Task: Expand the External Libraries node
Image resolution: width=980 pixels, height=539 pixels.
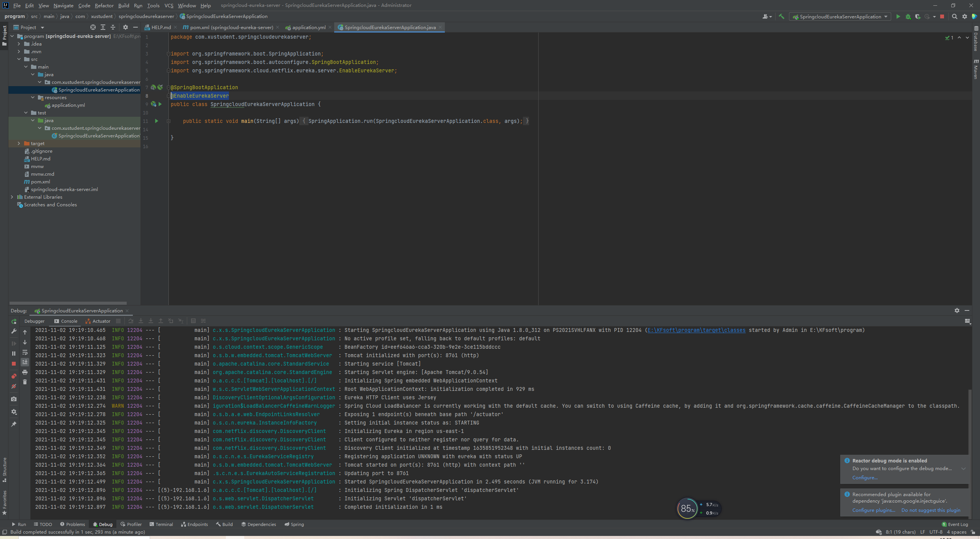Action: pos(12,197)
